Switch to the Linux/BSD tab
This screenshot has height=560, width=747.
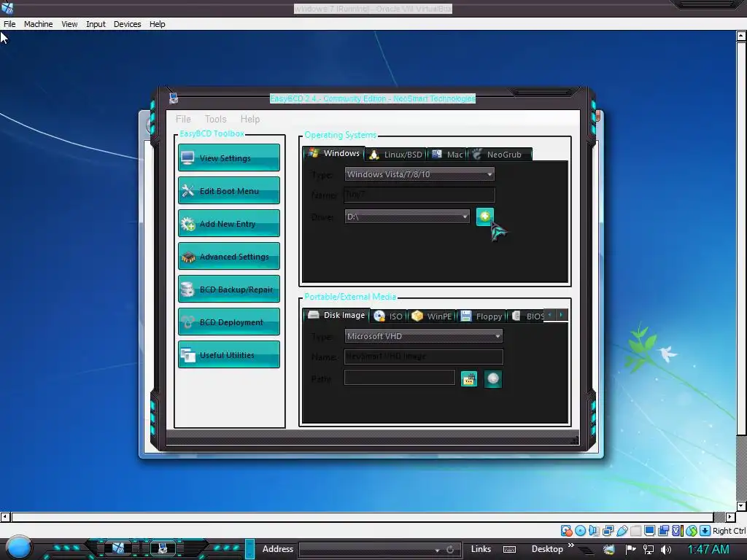(x=396, y=155)
